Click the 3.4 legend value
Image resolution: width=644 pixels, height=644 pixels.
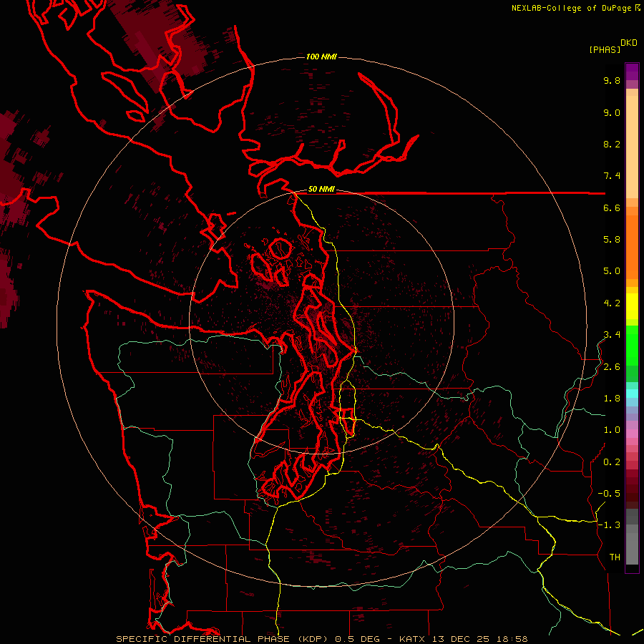pos(612,335)
